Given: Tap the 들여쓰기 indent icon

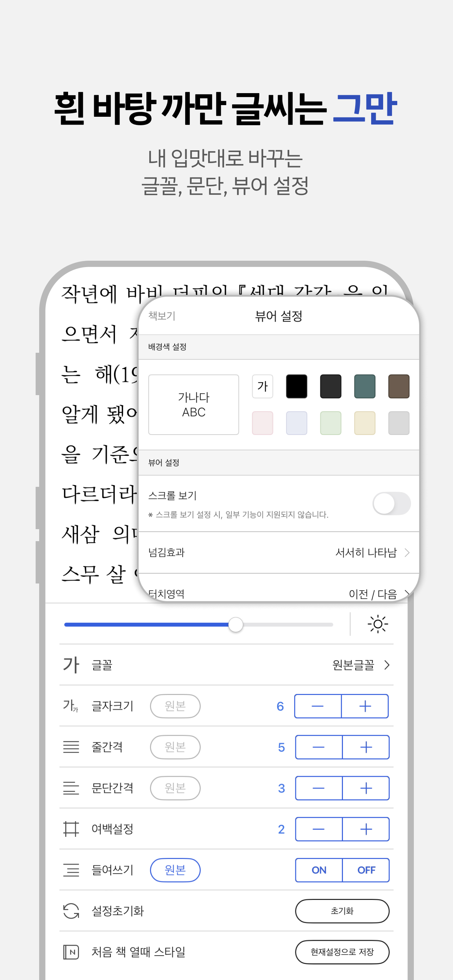Looking at the screenshot, I should click(71, 870).
